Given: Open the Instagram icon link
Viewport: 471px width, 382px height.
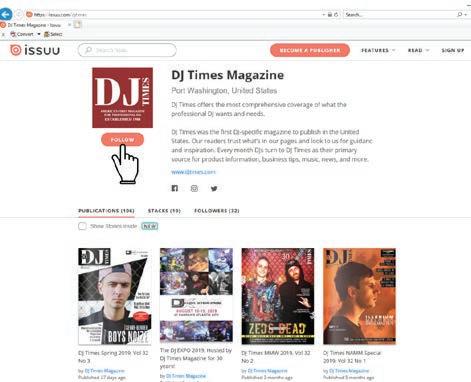Looking at the screenshot, I should (194, 188).
